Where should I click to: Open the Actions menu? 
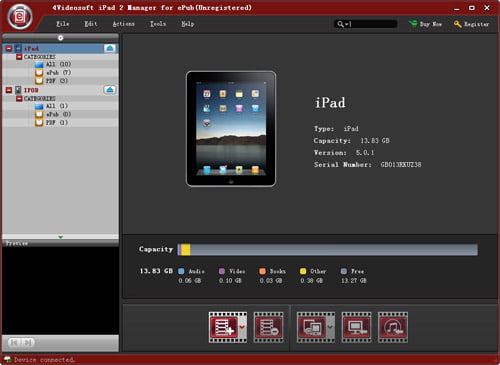[124, 24]
